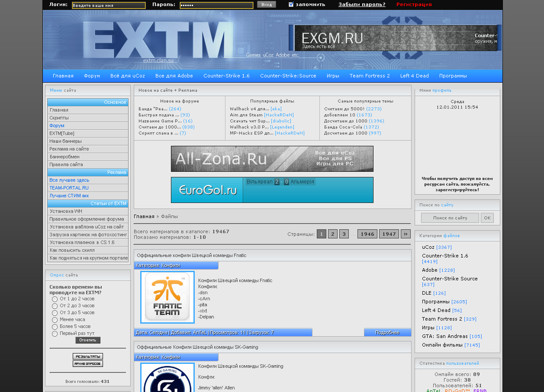544x392 pixels.
Task: Go to page 2 of files
Action: pos(332,234)
